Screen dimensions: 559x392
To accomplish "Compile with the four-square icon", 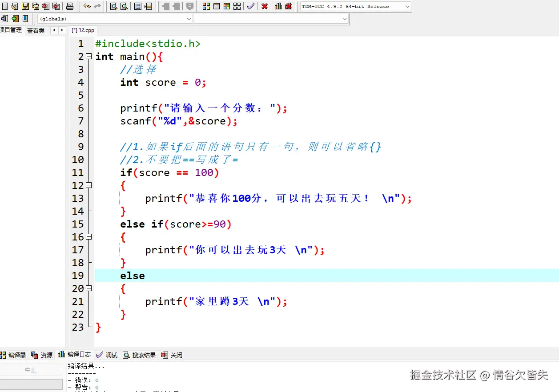I will pyautogui.click(x=206, y=6).
